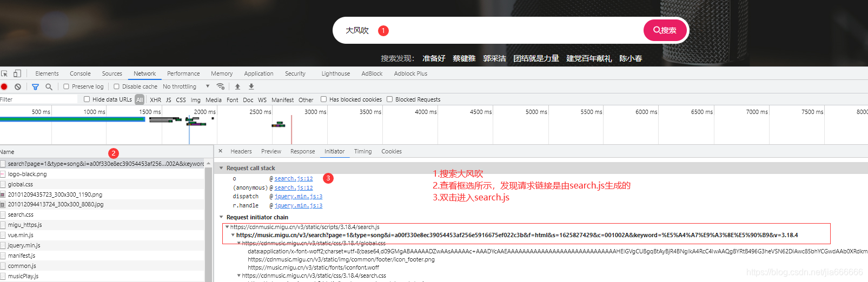The width and height of the screenshot is (868, 282).
Task: Check Hide data URLs option
Action: click(x=87, y=99)
